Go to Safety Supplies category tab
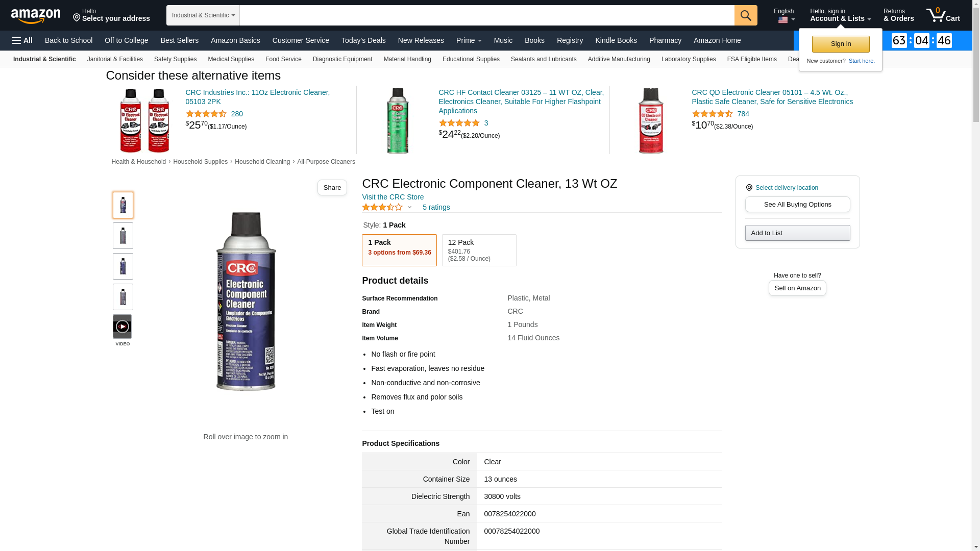The height and width of the screenshot is (551, 980). click(175, 59)
